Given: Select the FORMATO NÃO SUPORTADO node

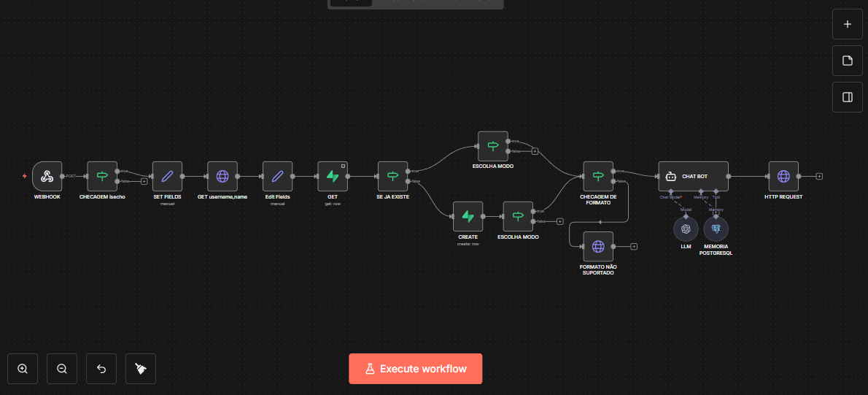Looking at the screenshot, I should tap(598, 246).
